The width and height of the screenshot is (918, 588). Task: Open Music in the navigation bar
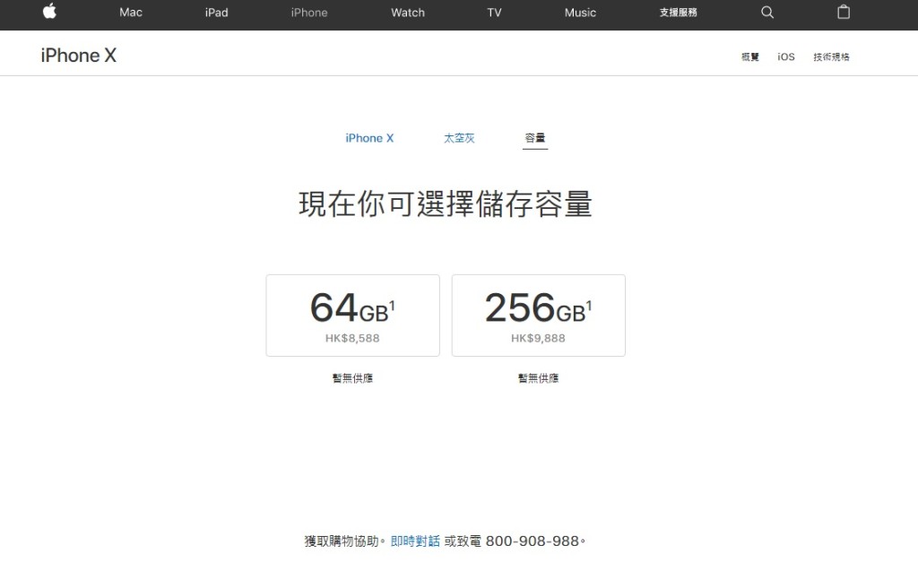click(580, 13)
